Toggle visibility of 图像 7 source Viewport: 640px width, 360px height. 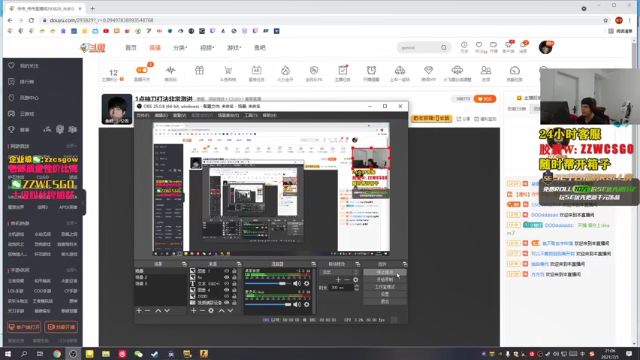click(227, 271)
